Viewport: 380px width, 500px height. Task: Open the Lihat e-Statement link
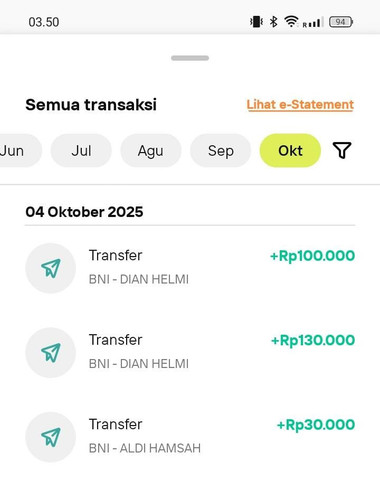[x=300, y=105]
